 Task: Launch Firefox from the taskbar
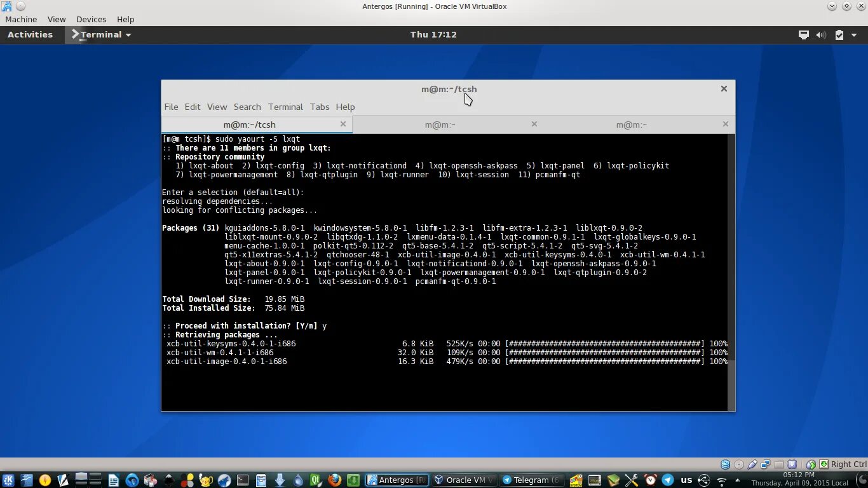334,480
